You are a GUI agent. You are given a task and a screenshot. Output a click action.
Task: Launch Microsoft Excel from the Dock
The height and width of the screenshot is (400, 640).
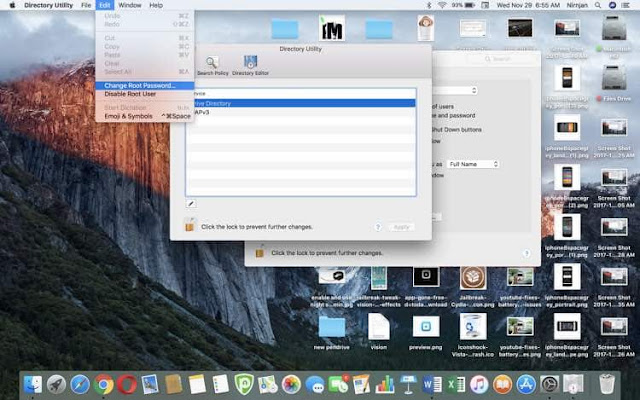[456, 385]
